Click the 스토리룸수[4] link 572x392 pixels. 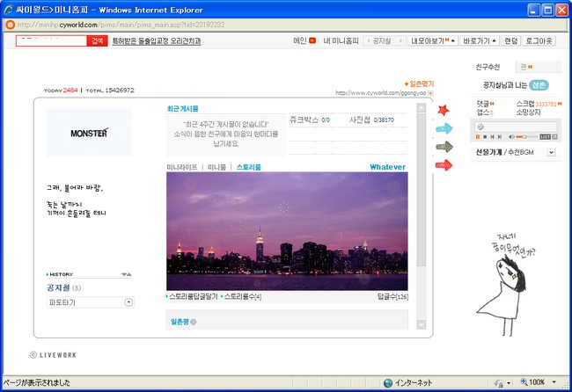241,297
